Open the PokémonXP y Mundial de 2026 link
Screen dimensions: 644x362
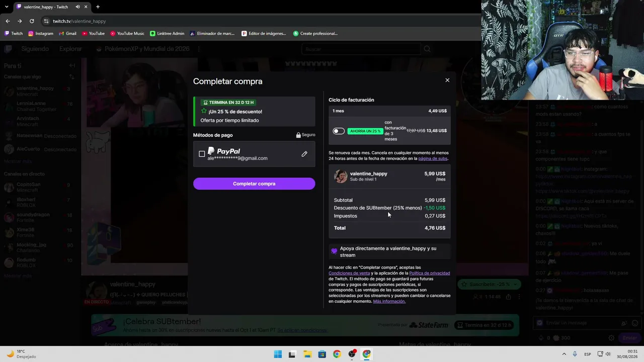pos(142,49)
